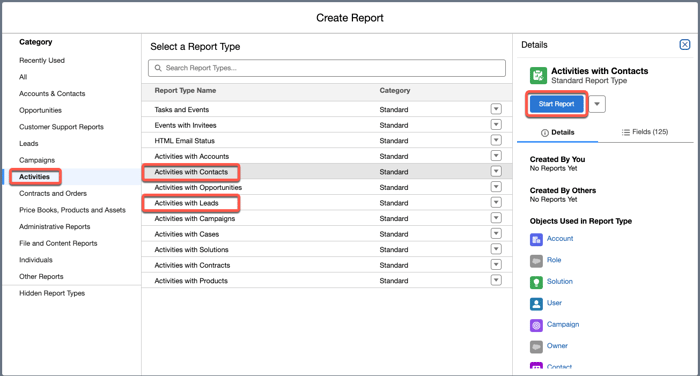This screenshot has height=376, width=700.
Task: Open the User object link
Action: tap(554, 303)
